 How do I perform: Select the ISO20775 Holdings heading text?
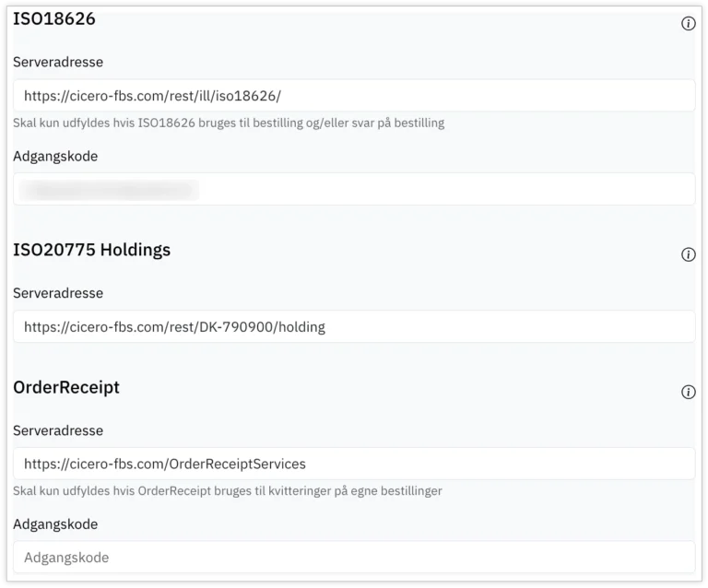[91, 250]
